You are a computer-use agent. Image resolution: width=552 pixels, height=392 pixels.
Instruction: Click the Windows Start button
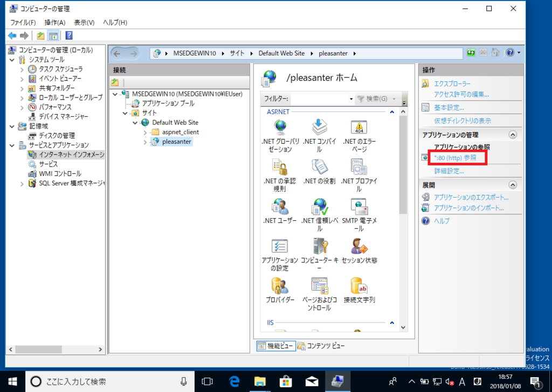point(13,381)
